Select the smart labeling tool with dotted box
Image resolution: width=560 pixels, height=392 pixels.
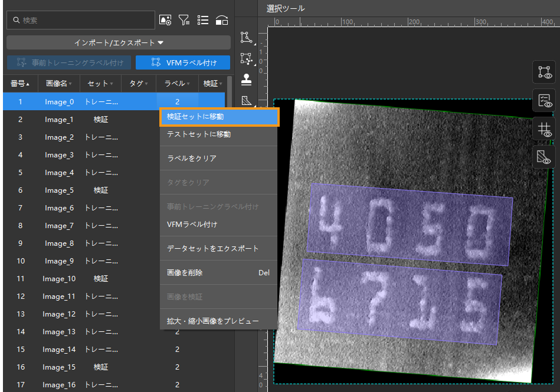click(x=247, y=58)
